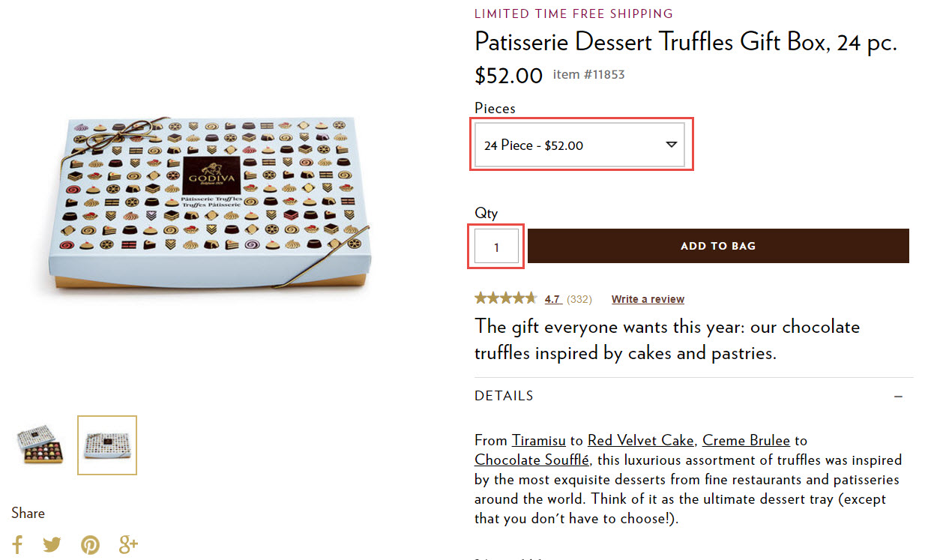View the 4.7 rating score link
The width and height of the screenshot is (925, 560).
553,299
